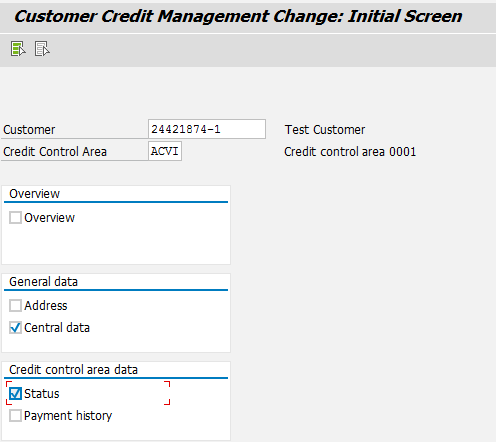This screenshot has width=496, height=442.
Task: Click the Overview group box title
Action: coord(34,194)
